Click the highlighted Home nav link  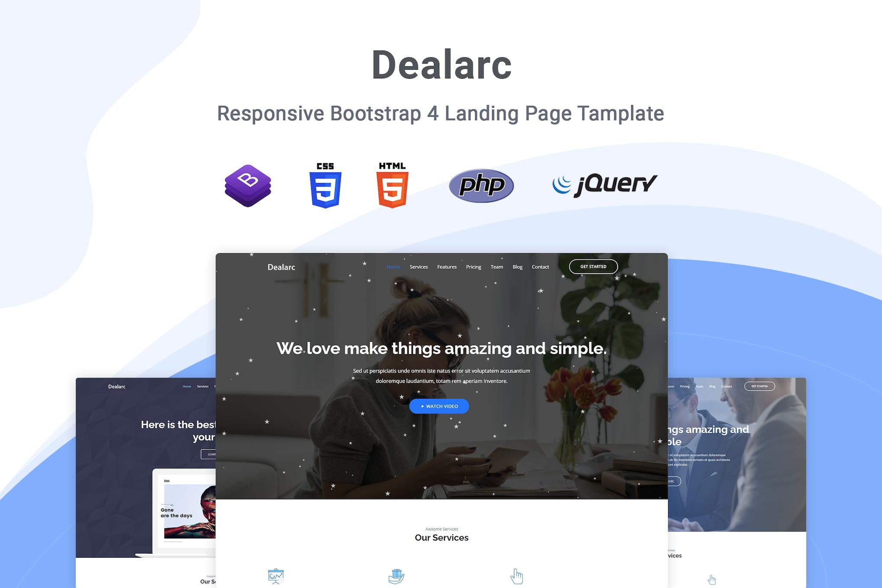coord(393,267)
